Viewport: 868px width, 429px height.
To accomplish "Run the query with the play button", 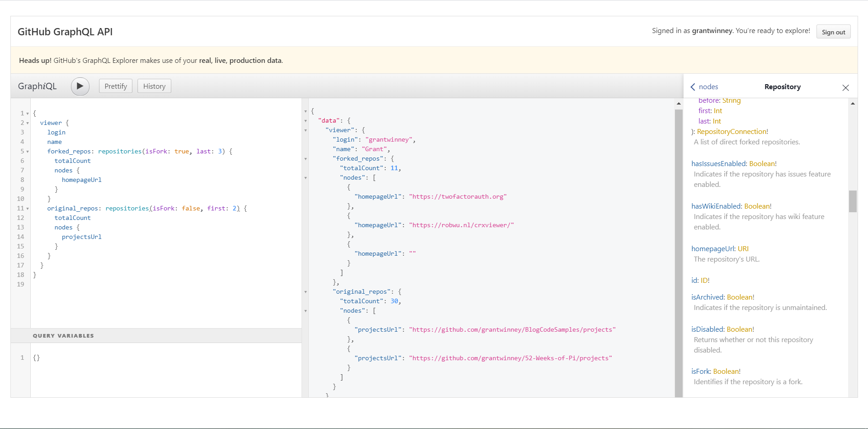I will click(x=80, y=86).
